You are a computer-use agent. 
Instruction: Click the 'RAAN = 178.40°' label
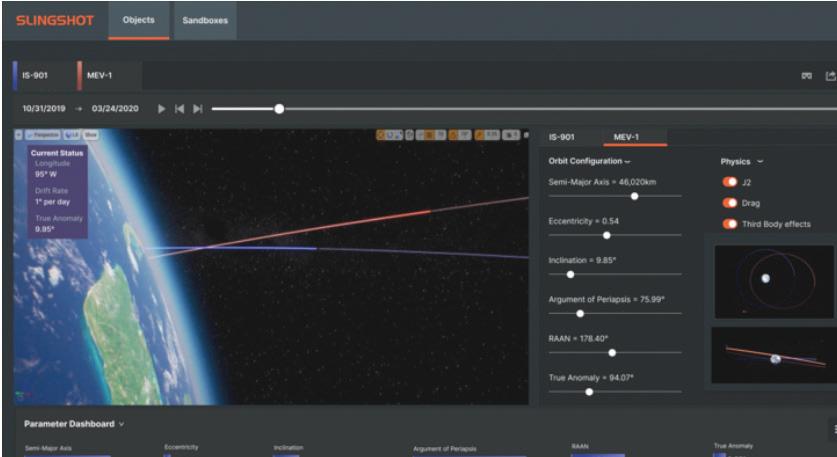click(578, 338)
